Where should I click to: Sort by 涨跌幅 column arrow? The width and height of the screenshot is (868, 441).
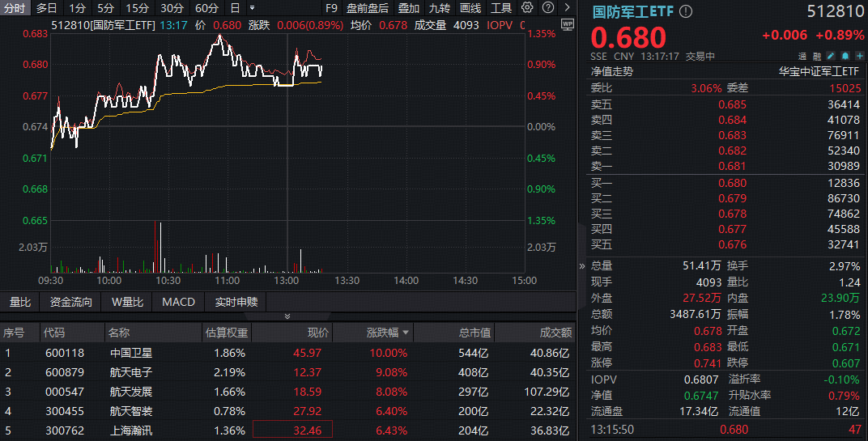pos(405,333)
